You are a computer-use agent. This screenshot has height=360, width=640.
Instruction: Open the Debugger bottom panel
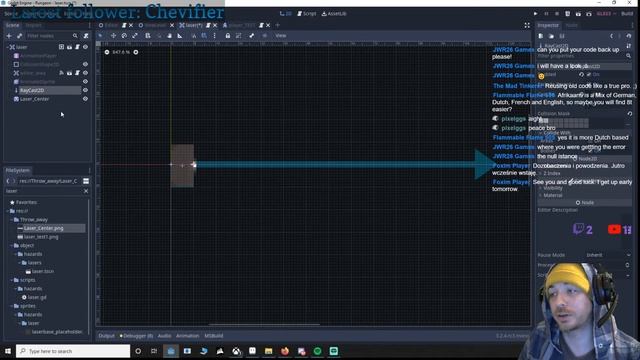pyautogui.click(x=136, y=336)
